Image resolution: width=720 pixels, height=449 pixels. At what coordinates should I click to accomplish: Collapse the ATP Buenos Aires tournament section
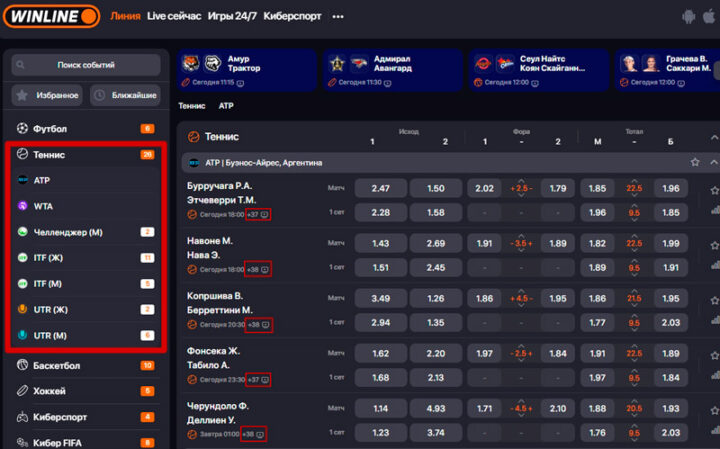tap(713, 162)
